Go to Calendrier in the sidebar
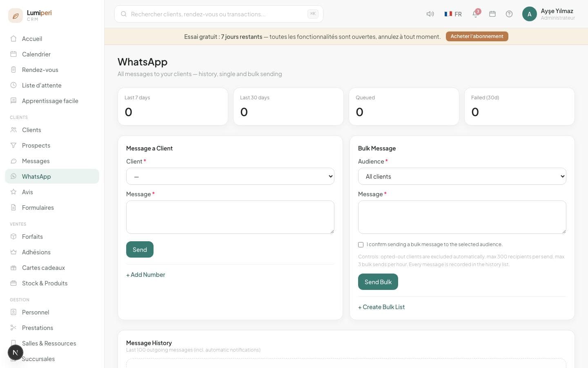 tap(52, 54)
